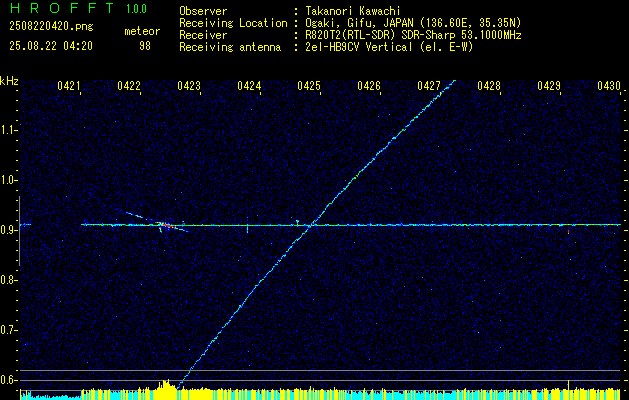Screen dimensions: 629x400
Task: Click the date stamp 25.08.22 04:20
Action: pyautogui.click(x=51, y=46)
